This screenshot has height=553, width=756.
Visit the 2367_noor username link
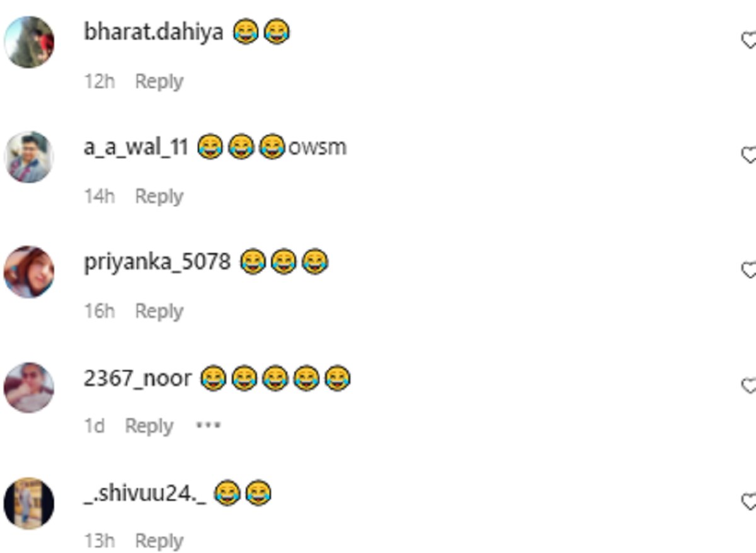pyautogui.click(x=137, y=378)
